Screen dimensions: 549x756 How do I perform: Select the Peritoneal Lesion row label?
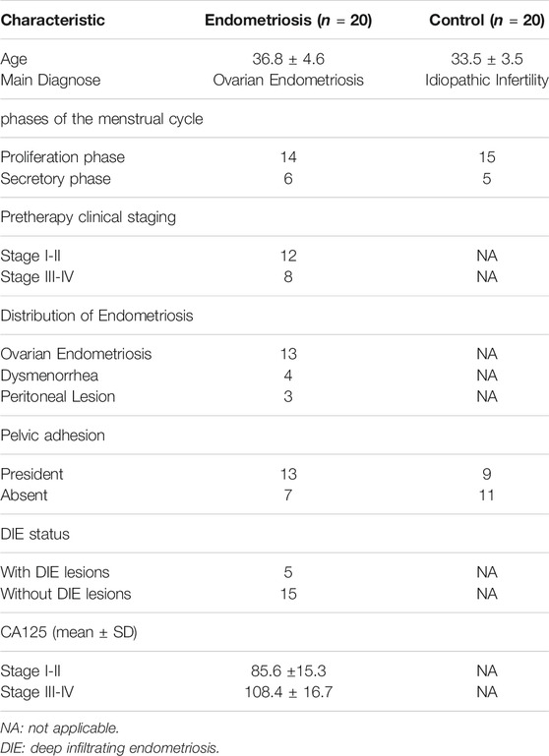58,397
